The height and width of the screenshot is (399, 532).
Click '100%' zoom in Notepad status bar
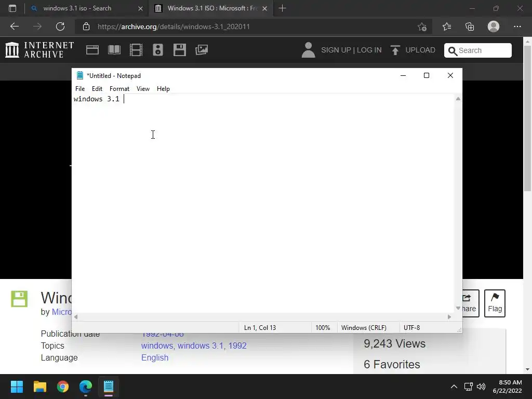(323, 328)
